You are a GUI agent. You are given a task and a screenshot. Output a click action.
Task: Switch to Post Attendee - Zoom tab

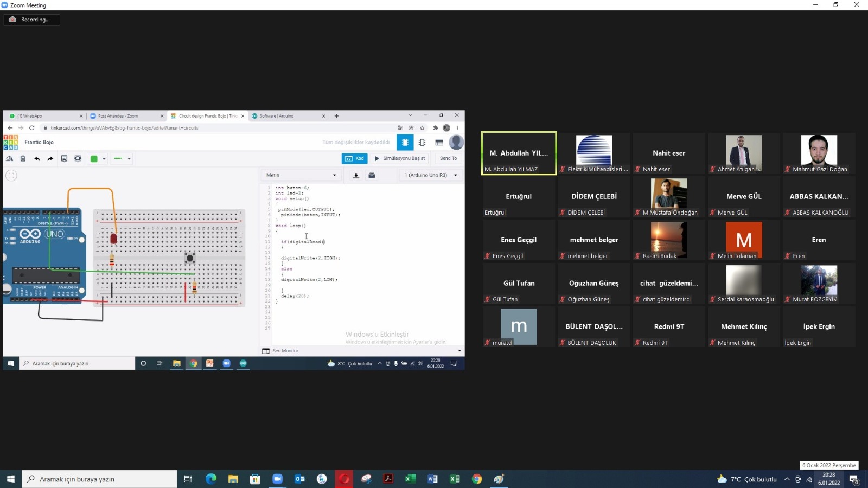pos(126,116)
